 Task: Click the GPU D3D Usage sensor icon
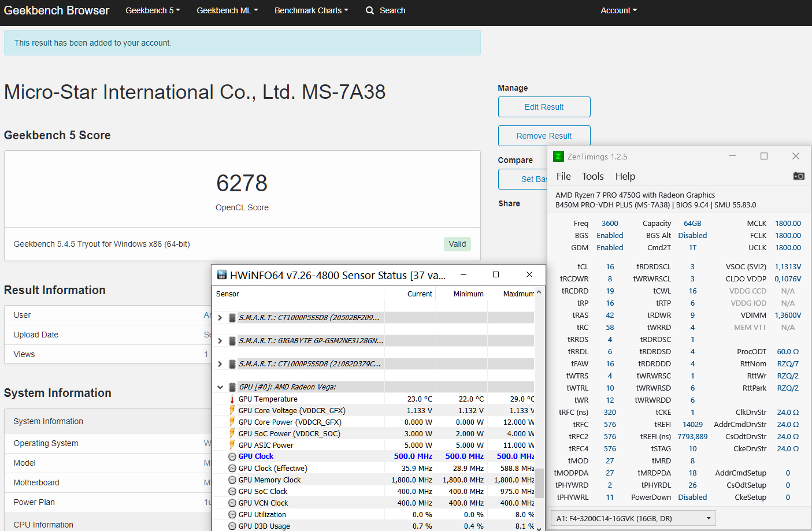[232, 526]
